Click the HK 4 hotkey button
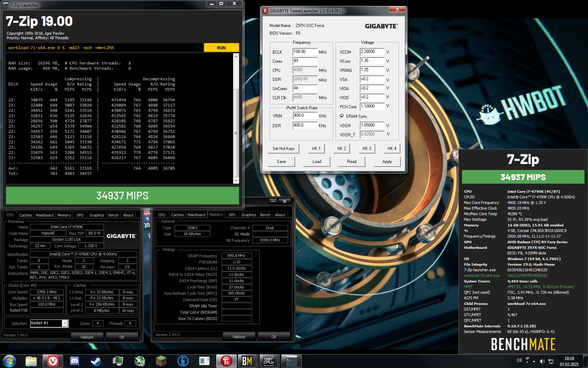This screenshot has width=588, height=368. pos(392,149)
